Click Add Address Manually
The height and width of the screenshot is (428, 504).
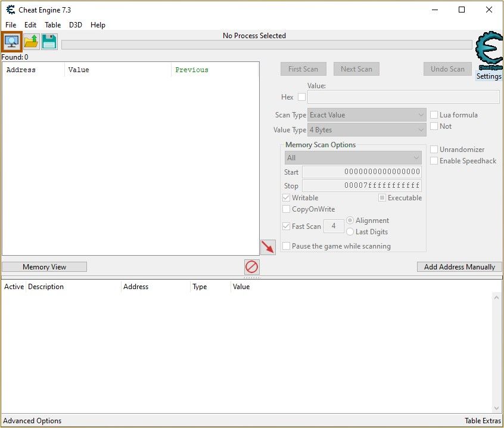click(459, 266)
